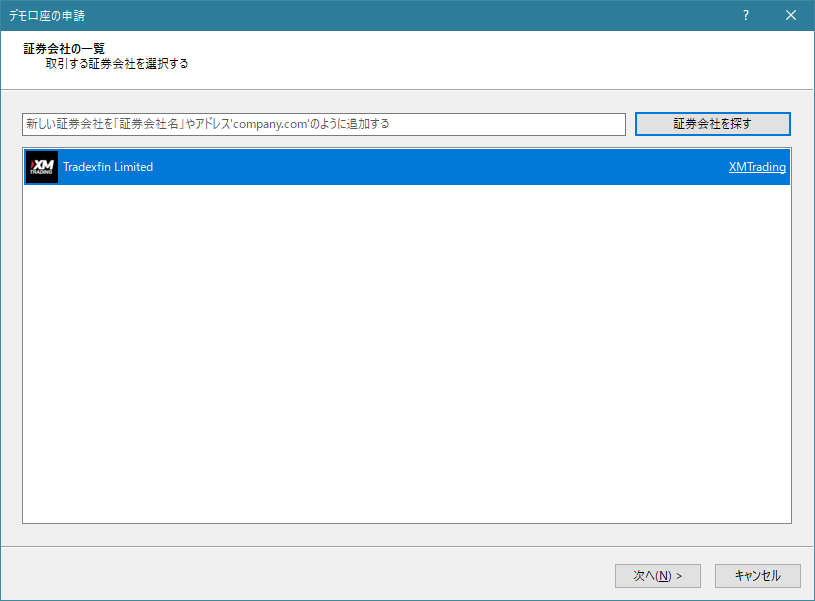The image size is (815, 601).
Task: Activate the XMTrading hyperlink on the right
Action: point(758,167)
